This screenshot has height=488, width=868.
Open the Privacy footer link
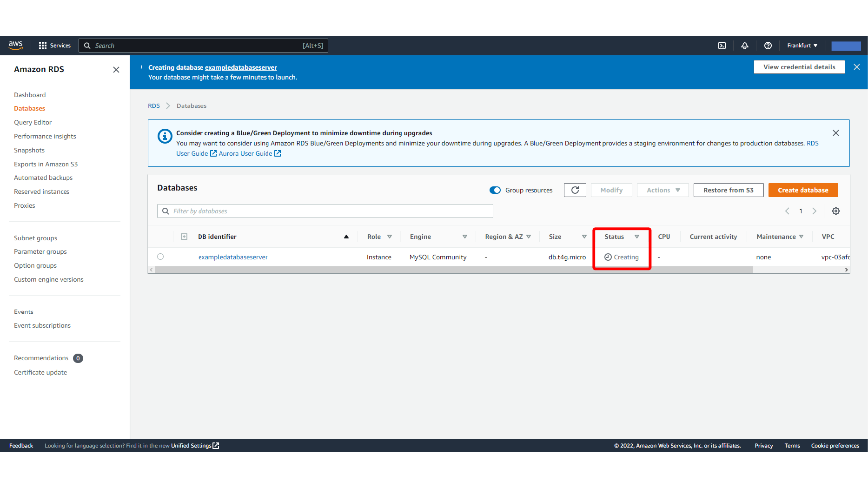coord(764,446)
